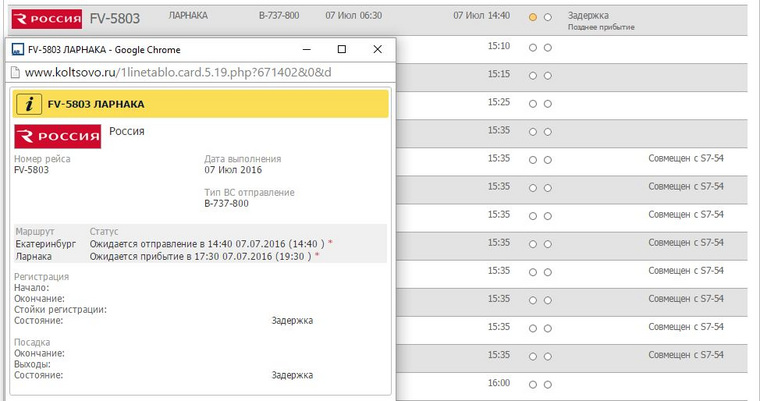
Task: Maximize the FV-5803 ЛАРНАКА Chrome window
Action: click(342, 49)
